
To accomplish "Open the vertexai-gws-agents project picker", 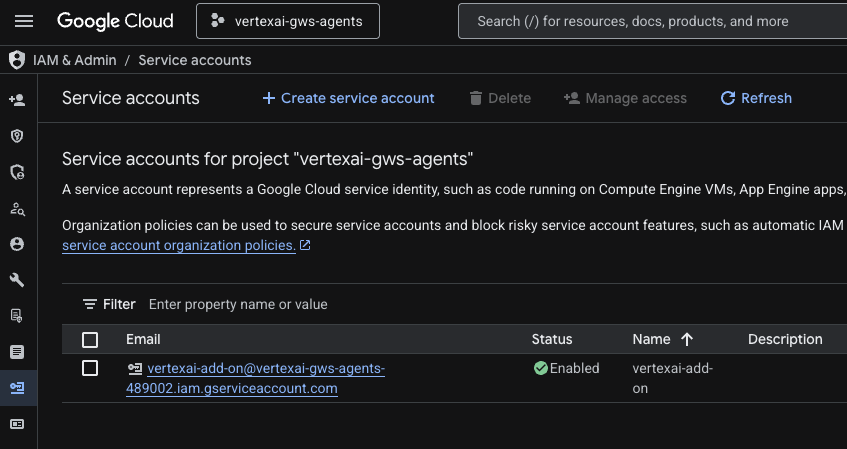I will pos(288,21).
